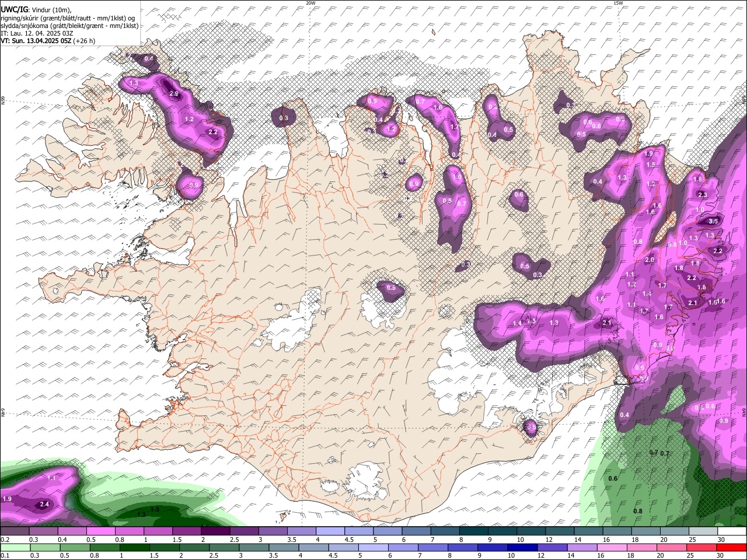Click the '2.3' snowfall value in the east
Image resolution: width=747 pixels, height=560 pixels.
point(703,195)
